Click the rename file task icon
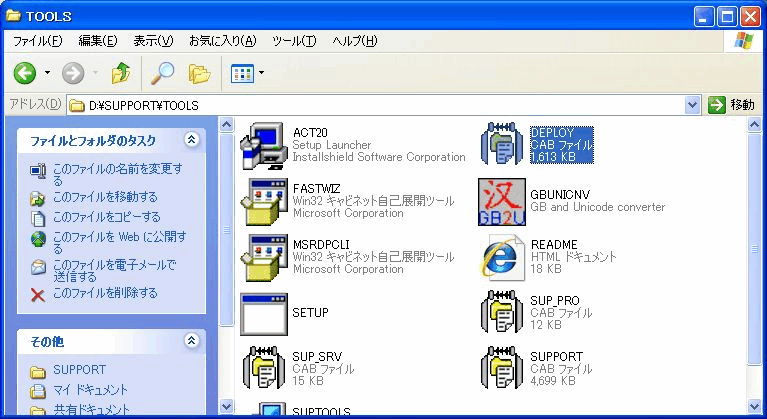 (x=38, y=171)
